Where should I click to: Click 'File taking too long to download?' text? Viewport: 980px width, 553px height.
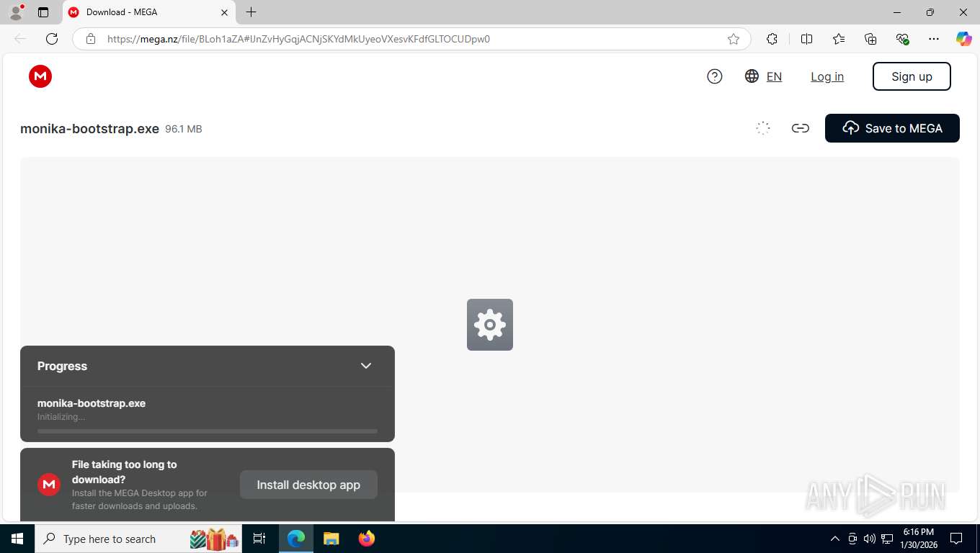point(124,472)
